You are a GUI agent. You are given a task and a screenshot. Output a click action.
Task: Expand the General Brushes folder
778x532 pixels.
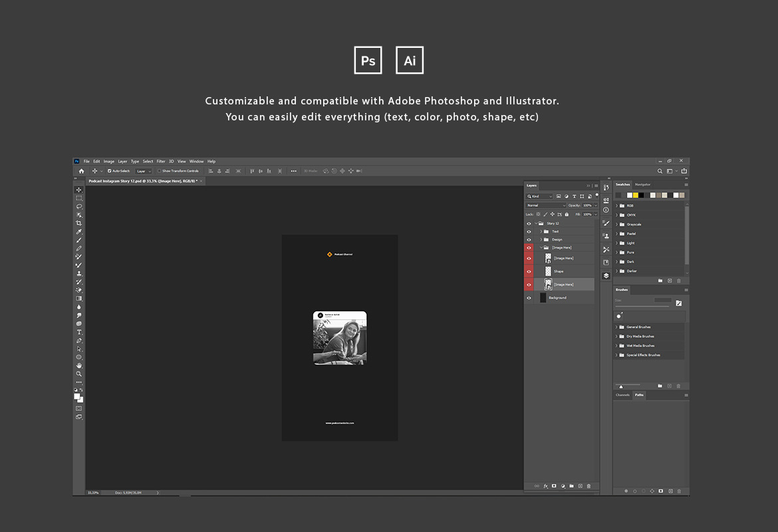click(x=616, y=327)
